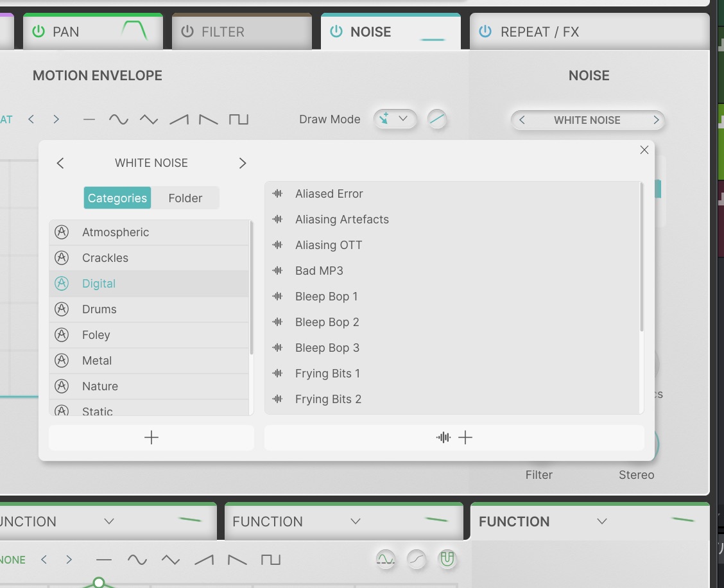The width and height of the screenshot is (724, 588).
Task: Click the sample list vertical scrollbar
Action: (x=641, y=257)
